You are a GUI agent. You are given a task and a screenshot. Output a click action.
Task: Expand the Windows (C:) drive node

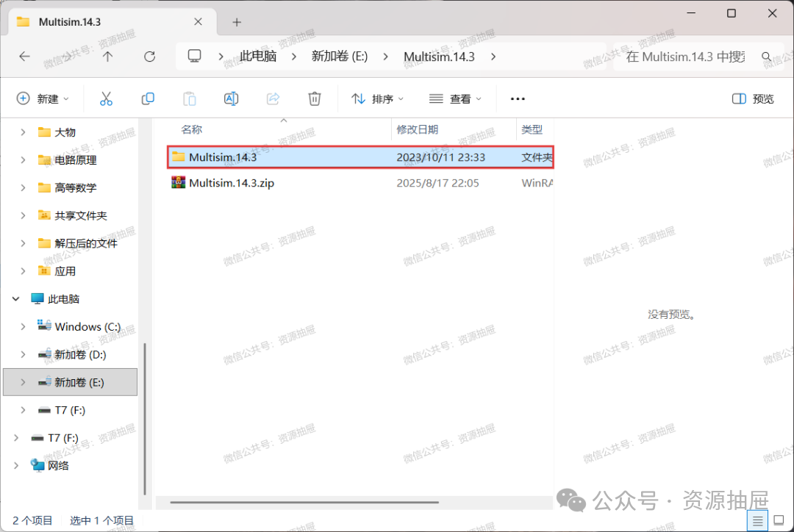click(23, 326)
